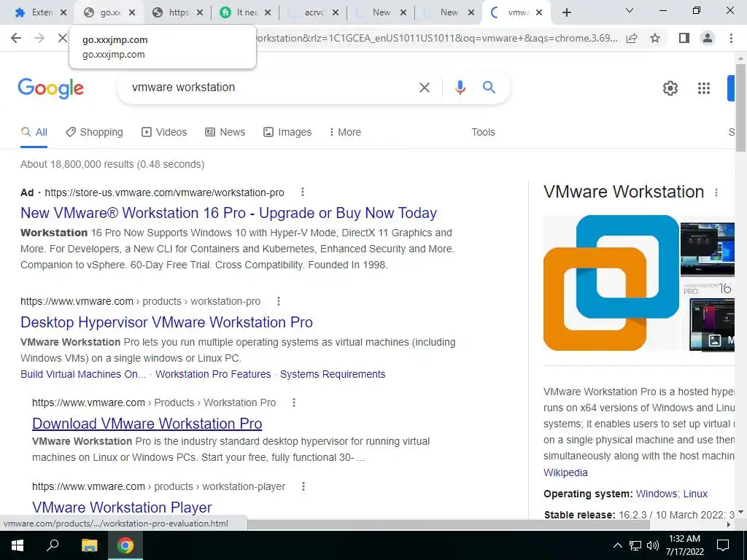The image size is (747, 560).
Task: Click the magnifier search button
Action: pyautogui.click(x=489, y=87)
